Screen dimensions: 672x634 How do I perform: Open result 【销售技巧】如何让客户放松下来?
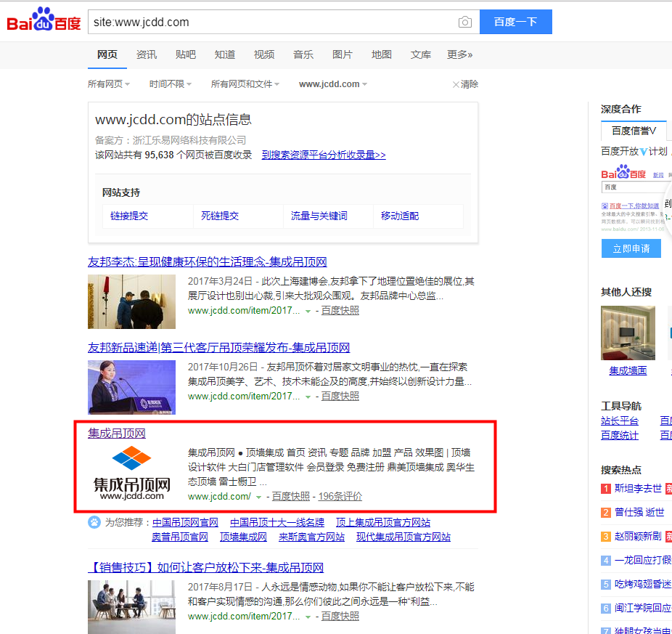(205, 568)
